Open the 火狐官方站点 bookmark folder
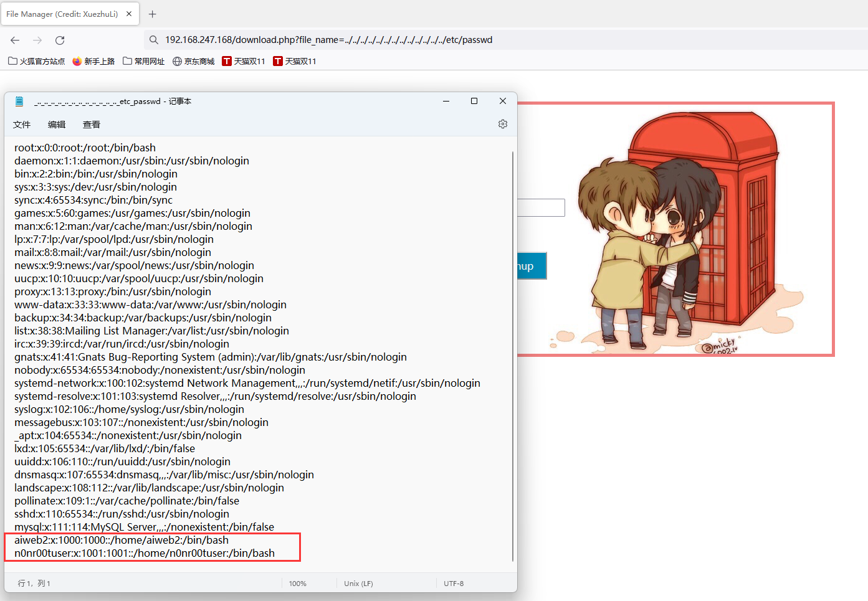This screenshot has width=868, height=601. (x=36, y=61)
